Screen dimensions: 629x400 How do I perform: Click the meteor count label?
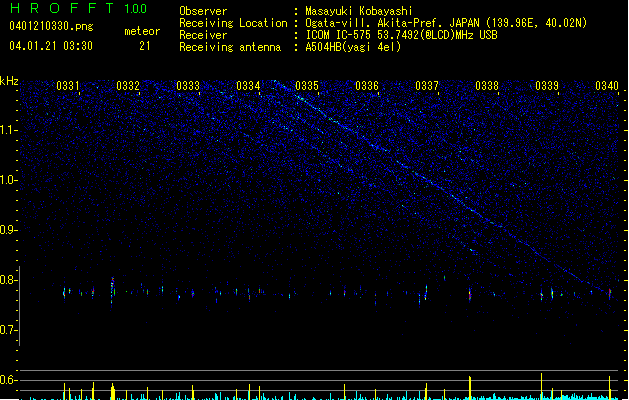[x=142, y=31]
